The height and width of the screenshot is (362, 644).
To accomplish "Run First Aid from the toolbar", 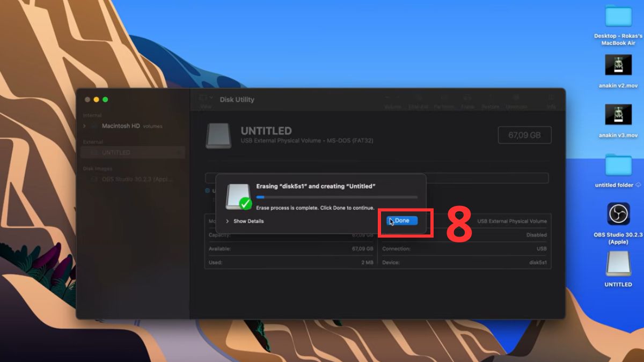I will point(418,101).
